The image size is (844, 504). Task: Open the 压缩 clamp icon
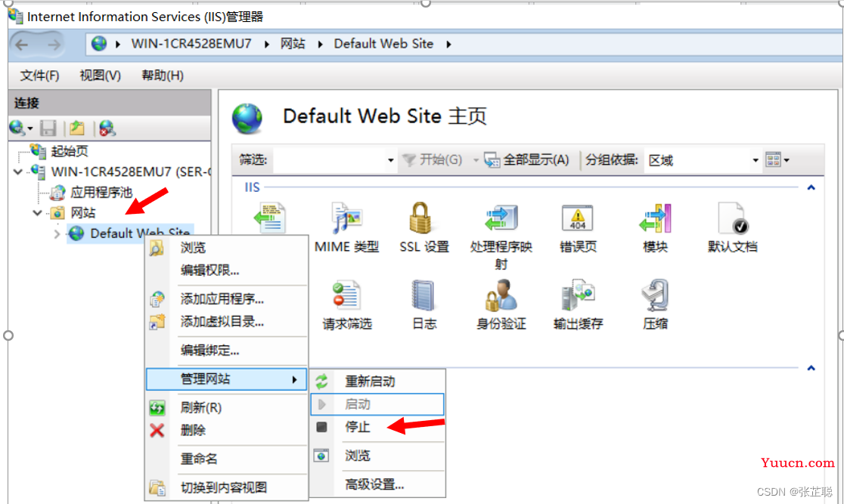click(655, 295)
